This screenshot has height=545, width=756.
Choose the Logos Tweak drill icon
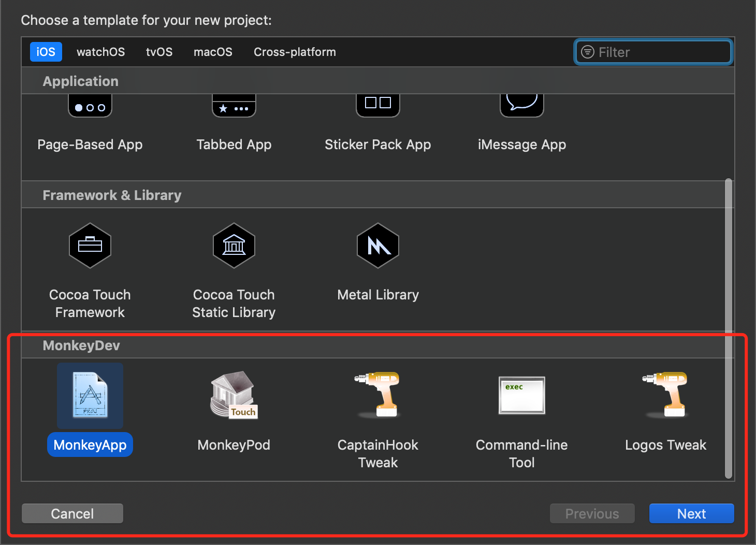(665, 395)
